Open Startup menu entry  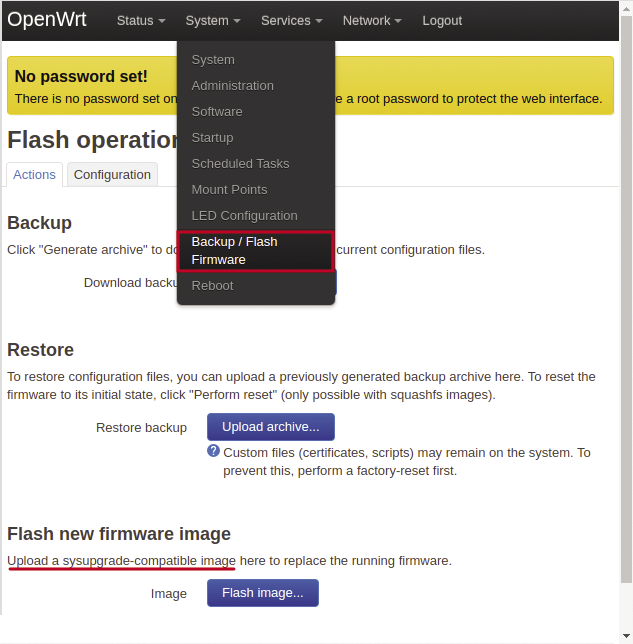click(212, 138)
